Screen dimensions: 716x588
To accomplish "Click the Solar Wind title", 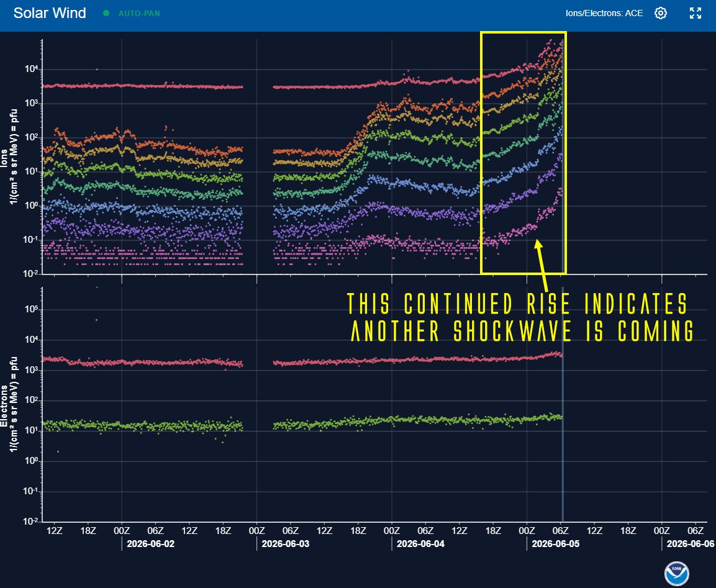I will point(50,13).
